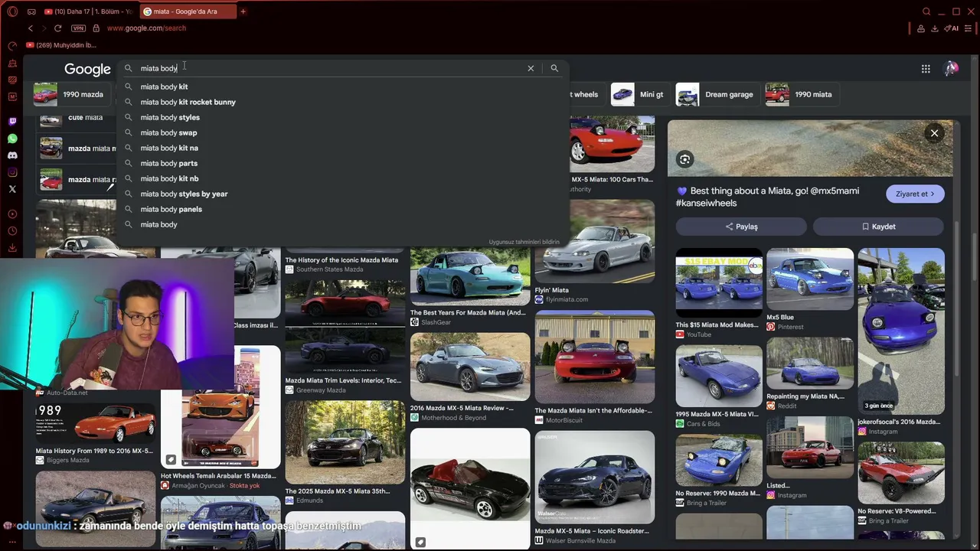This screenshot has height=551, width=980.
Task: Toggle the VPN badge in address bar
Action: click(78, 28)
